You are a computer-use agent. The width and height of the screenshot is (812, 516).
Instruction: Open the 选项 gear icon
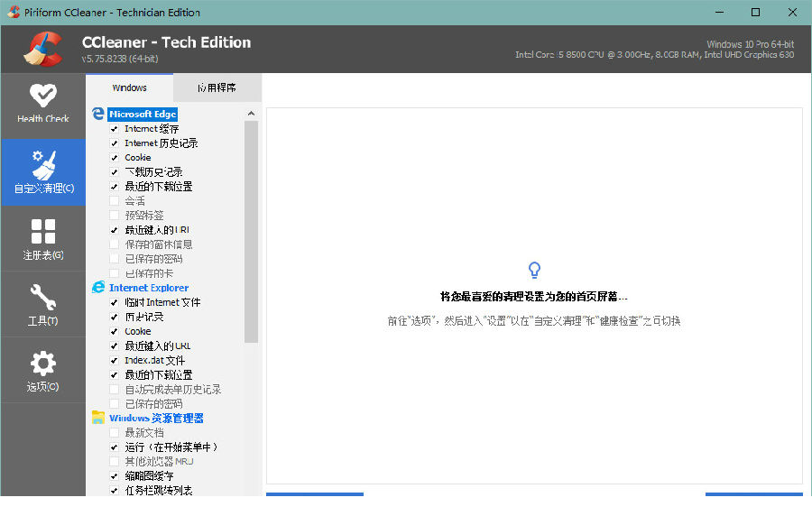pyautogui.click(x=43, y=363)
